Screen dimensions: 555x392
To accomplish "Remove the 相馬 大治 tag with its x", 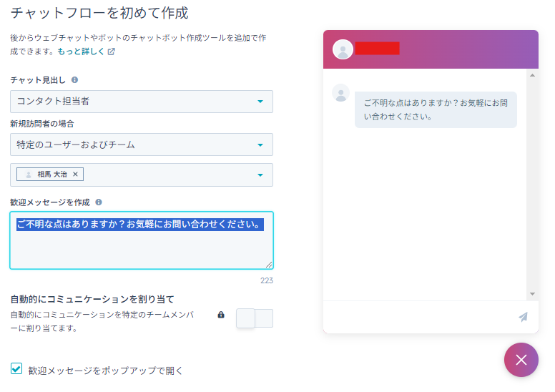I will (x=76, y=174).
